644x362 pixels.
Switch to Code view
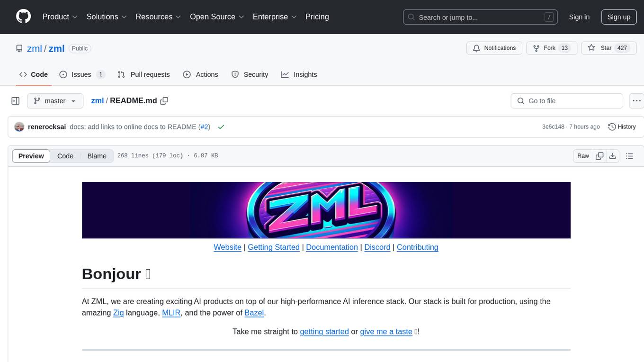(x=65, y=156)
